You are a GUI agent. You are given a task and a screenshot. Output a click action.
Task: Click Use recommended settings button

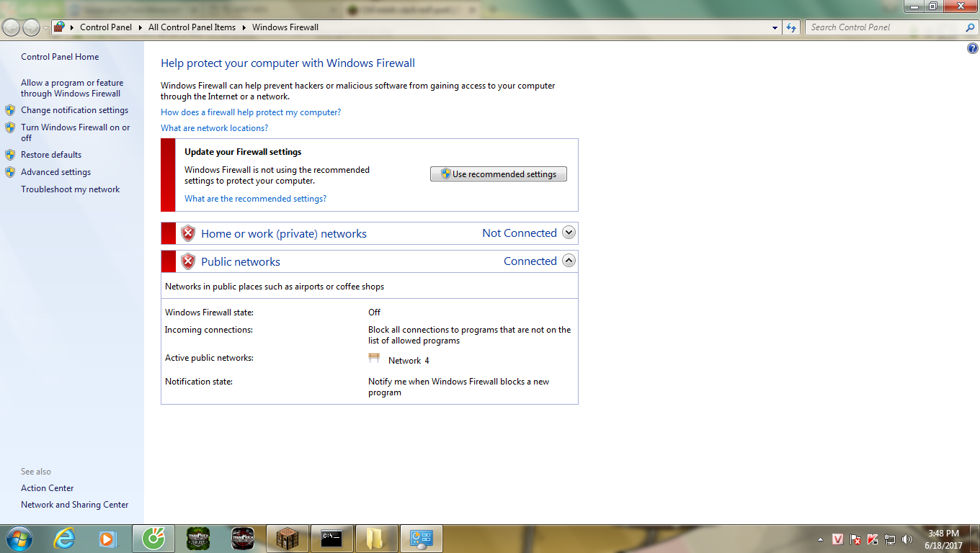point(499,174)
